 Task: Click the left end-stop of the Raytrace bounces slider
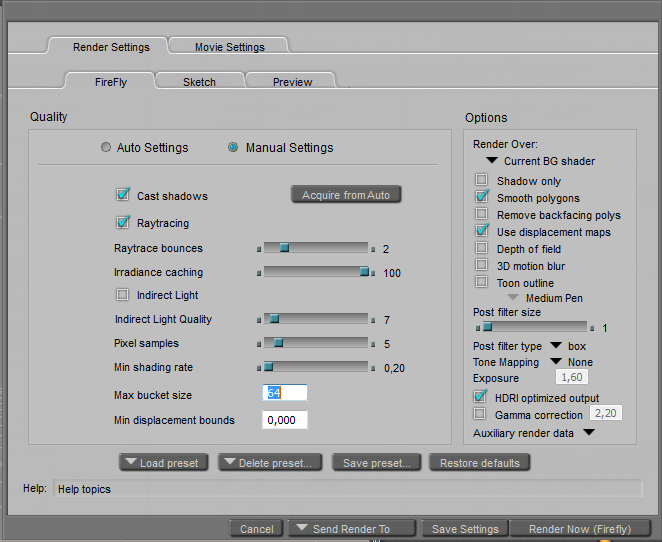(259, 249)
